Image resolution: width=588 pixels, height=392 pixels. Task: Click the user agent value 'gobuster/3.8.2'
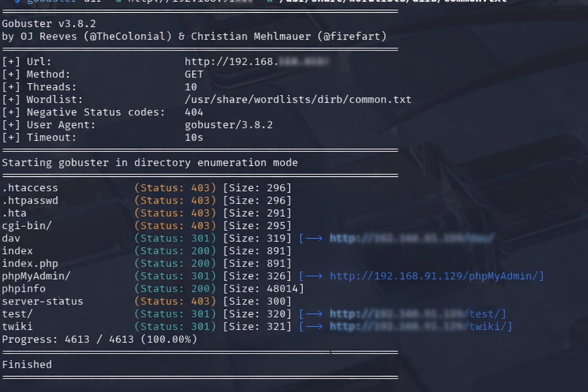click(x=229, y=125)
